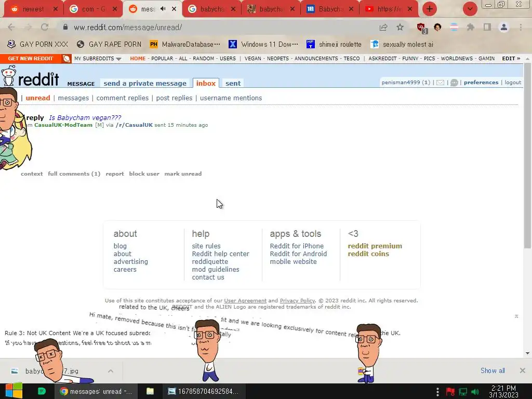Screen dimensions: 532x399
Task: Expand the downloaded jpg file options chevron
Action: click(111, 371)
